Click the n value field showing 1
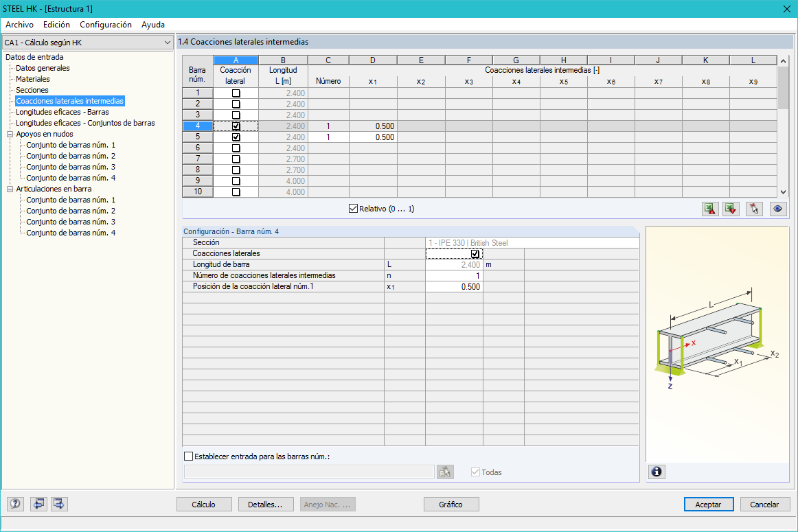Screen dimensions: 798x532 click(454, 276)
